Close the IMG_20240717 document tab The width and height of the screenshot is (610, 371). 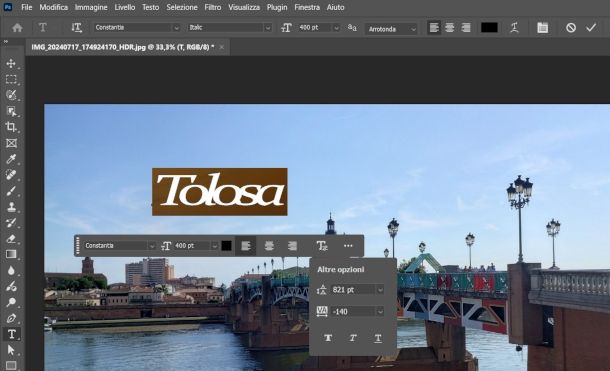coord(221,47)
